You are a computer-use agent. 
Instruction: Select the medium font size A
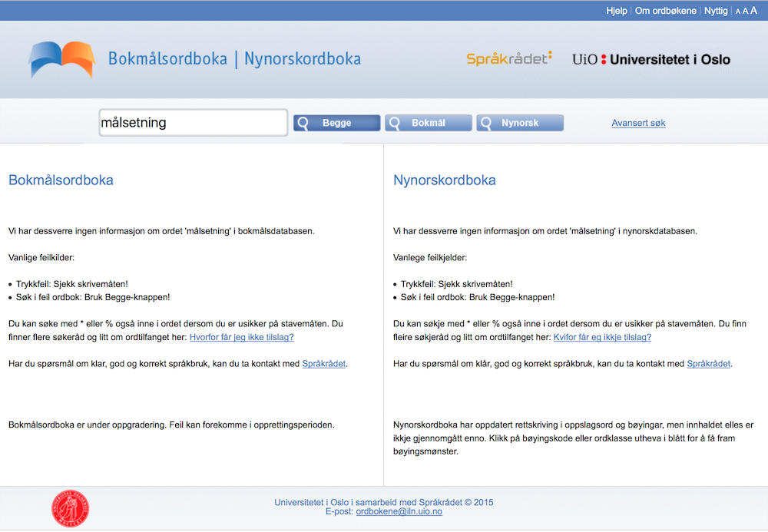click(745, 12)
